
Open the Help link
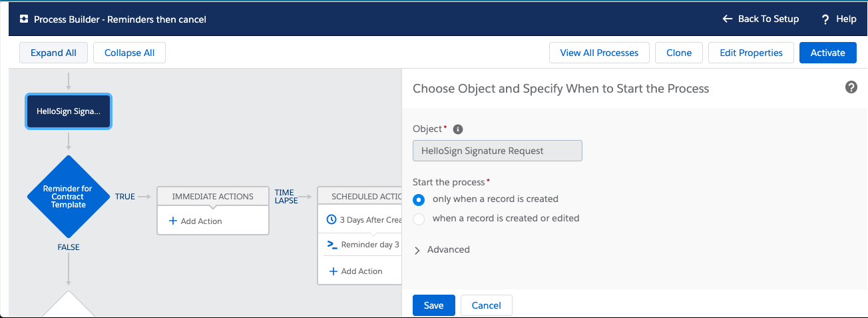coord(839,19)
